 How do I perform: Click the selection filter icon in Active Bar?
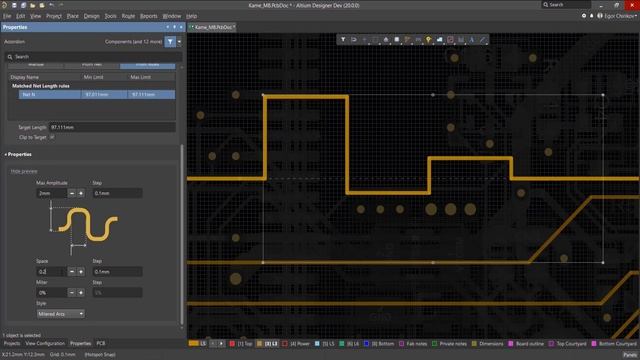(343, 40)
